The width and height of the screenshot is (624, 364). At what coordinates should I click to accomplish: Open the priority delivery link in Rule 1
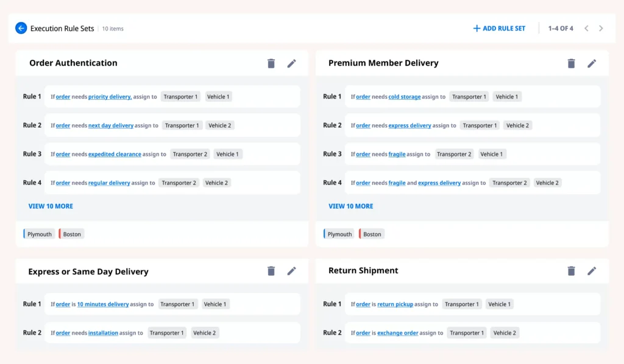pos(110,97)
